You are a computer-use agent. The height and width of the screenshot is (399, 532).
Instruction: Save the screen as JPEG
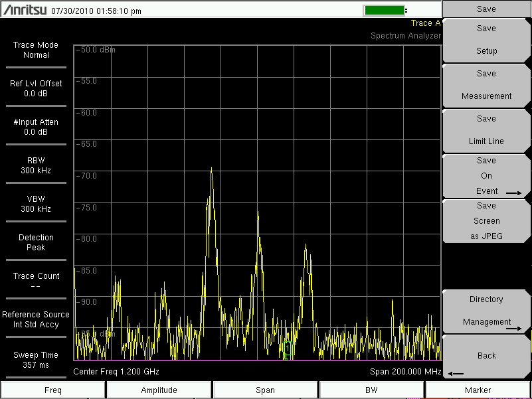click(487, 221)
